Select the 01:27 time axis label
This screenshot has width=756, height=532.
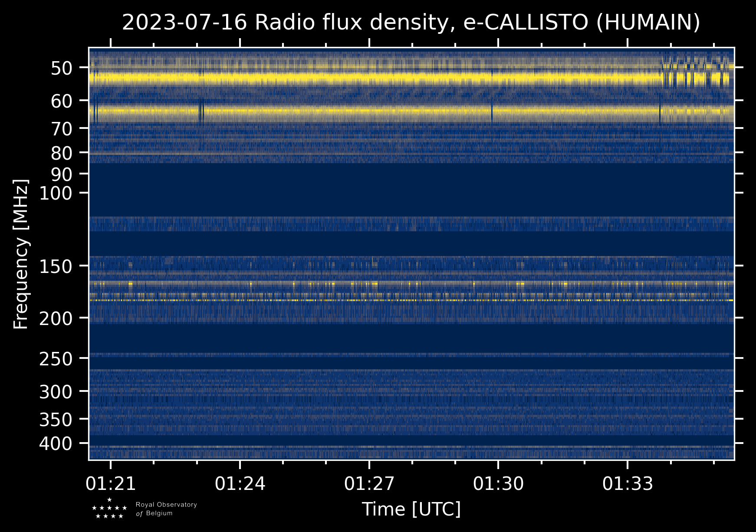tap(369, 483)
